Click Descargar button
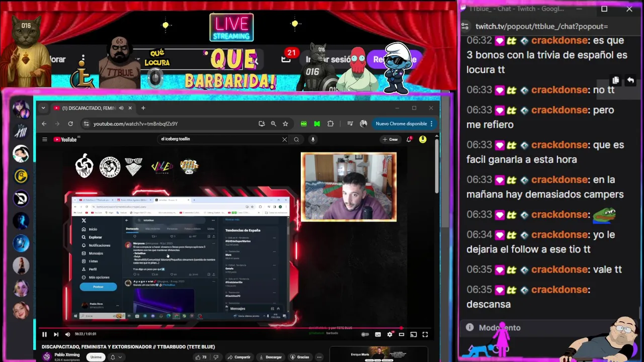The width and height of the screenshot is (644, 362). tap(270, 357)
